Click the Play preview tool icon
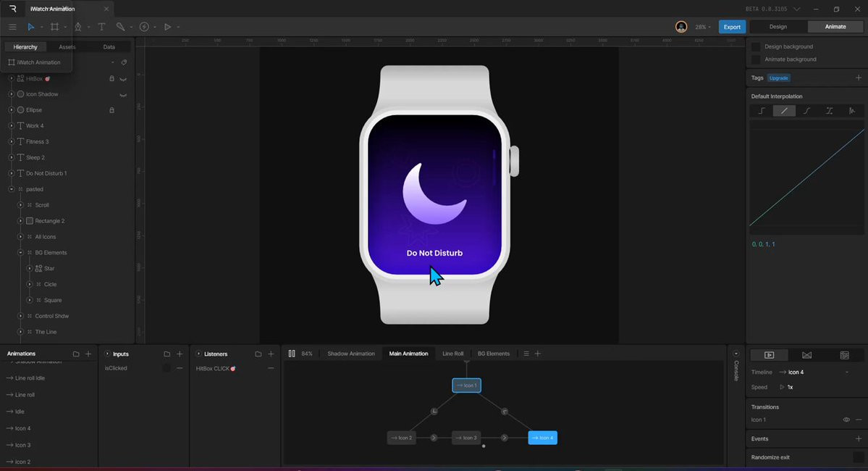The image size is (868, 471). tap(167, 27)
